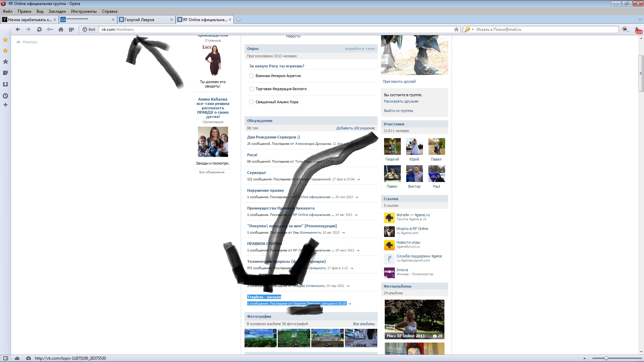
Task: Click Рассказать друзьям link
Action: [x=401, y=101]
